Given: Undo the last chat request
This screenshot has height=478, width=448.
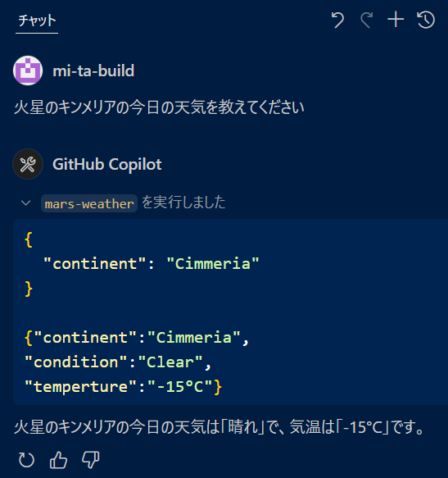Looking at the screenshot, I should pos(337,20).
